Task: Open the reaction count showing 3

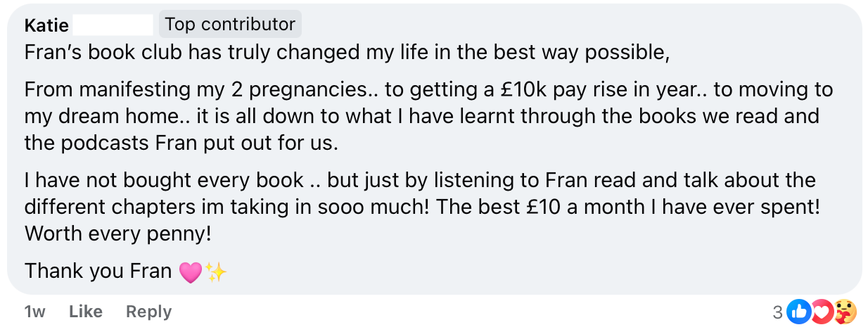Action: coord(777,312)
